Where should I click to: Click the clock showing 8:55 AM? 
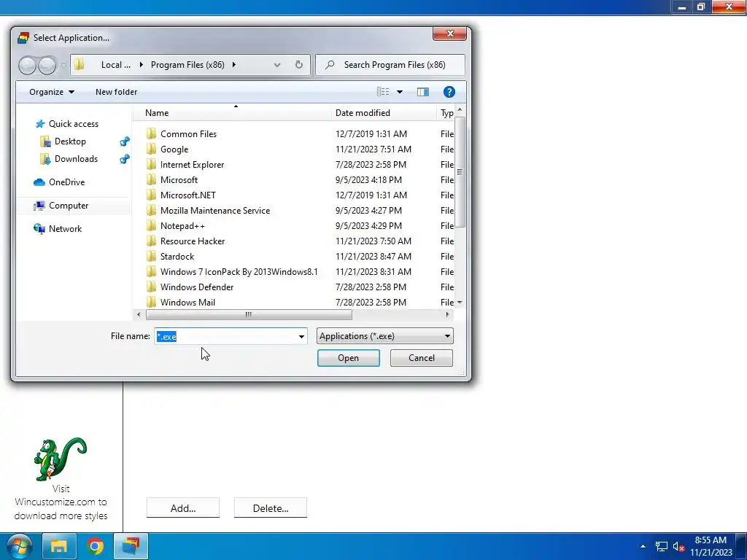pos(711,540)
